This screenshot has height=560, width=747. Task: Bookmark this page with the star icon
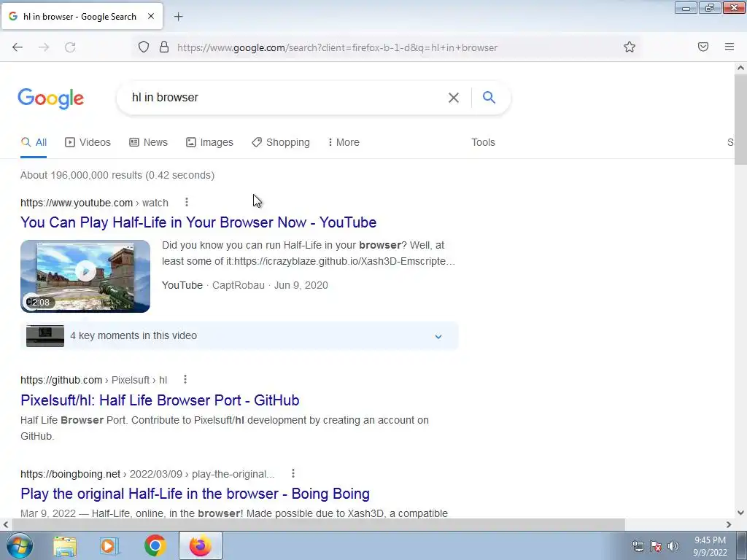630,47
